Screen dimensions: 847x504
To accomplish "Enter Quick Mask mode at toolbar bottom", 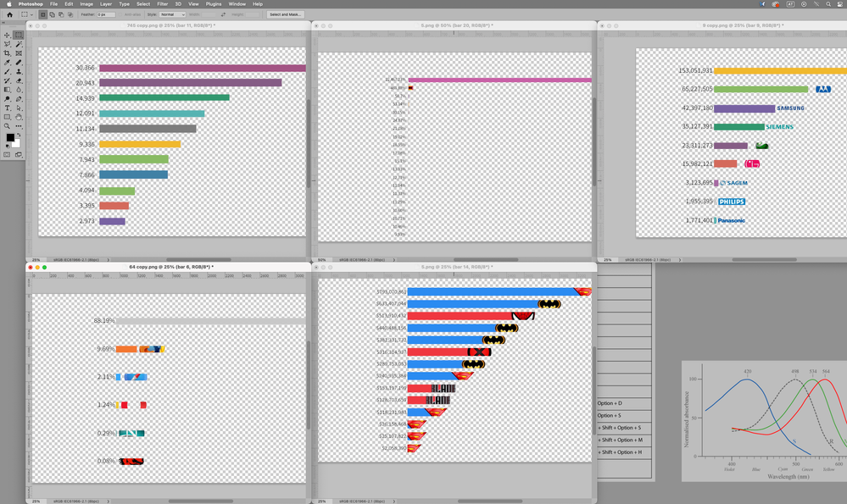I will [x=7, y=153].
